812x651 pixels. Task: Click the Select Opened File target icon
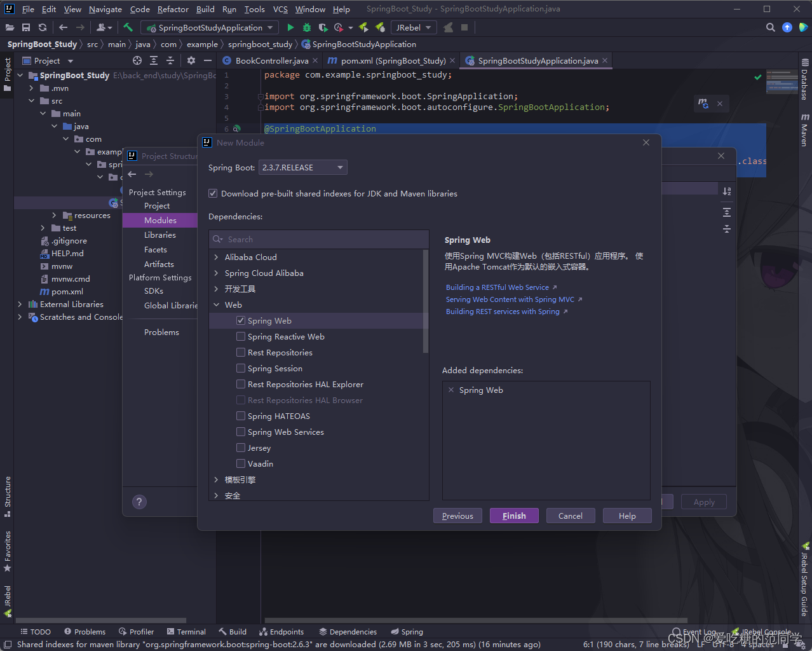137,60
